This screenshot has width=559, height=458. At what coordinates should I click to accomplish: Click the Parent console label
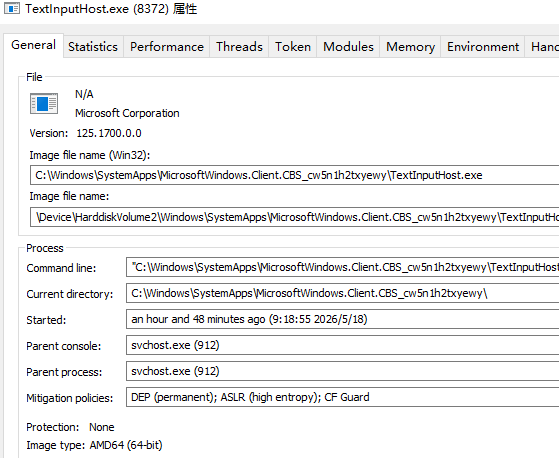click(x=64, y=346)
